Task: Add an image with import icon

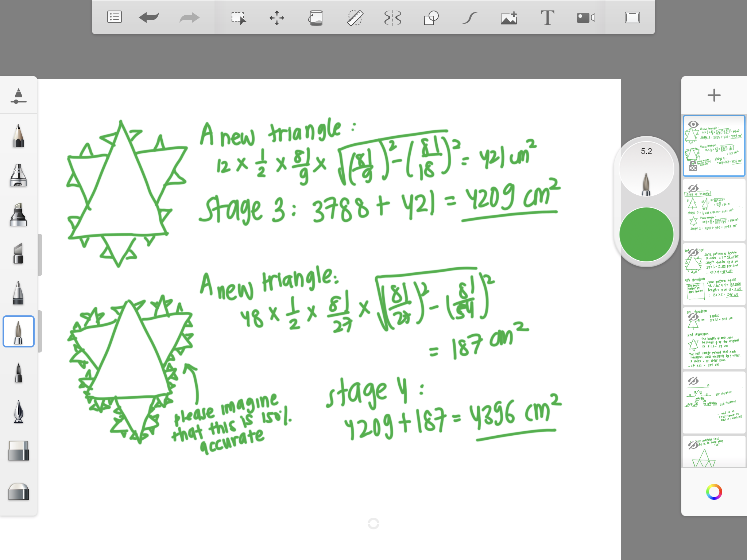Action: 509,17
